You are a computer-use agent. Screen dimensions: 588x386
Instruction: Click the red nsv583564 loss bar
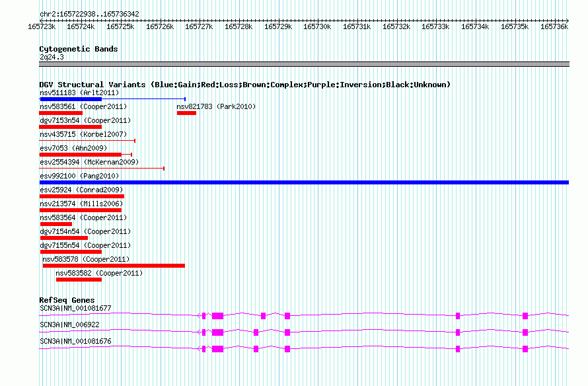point(56,224)
